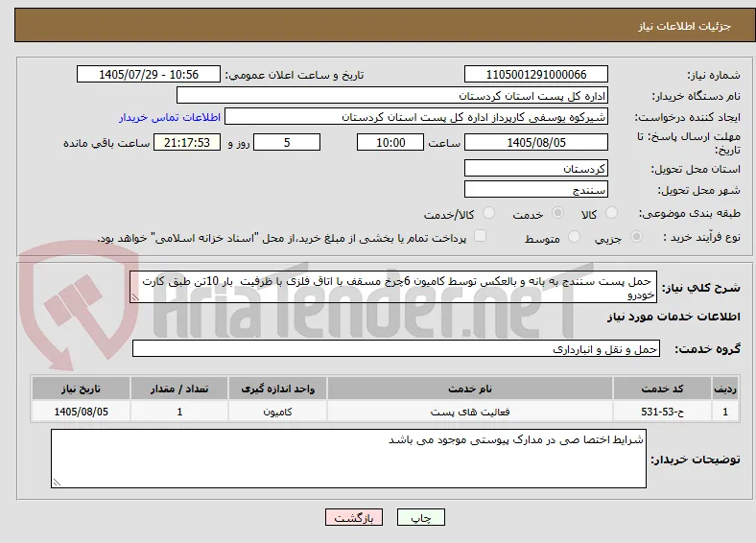Image resolution: width=756 pixels, height=543 pixels.
Task: Click the کد خدمت column header
Action: pos(663,389)
